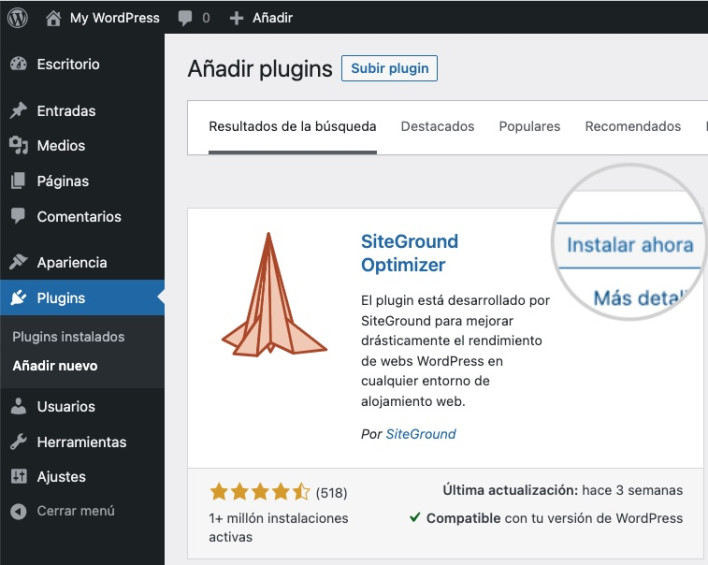The width and height of the screenshot is (708, 565).
Task: Click Instalar ahora for SiteGround Optimizer
Action: pyautogui.click(x=630, y=245)
